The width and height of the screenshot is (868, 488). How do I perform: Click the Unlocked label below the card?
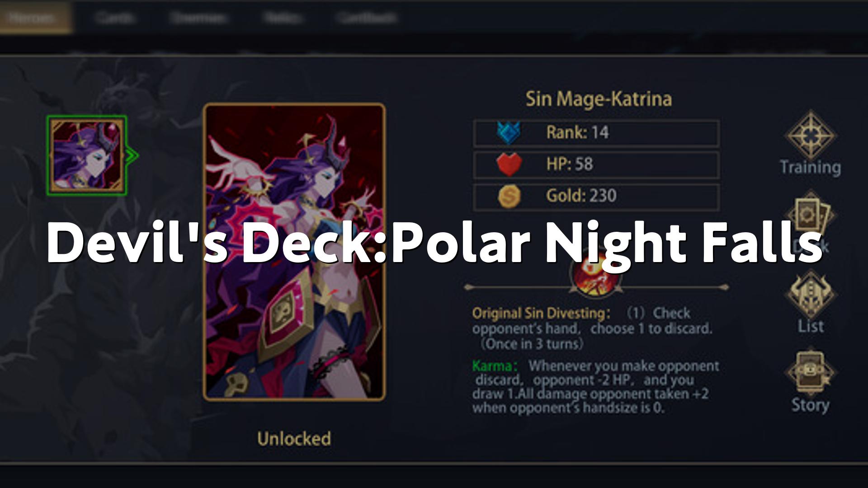pyautogui.click(x=294, y=439)
